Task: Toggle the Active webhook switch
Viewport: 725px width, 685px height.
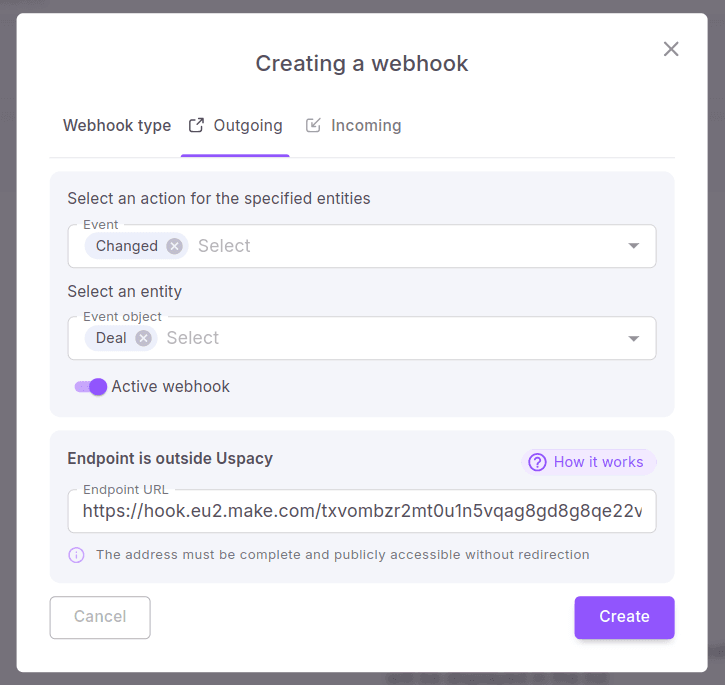Action: coord(91,387)
